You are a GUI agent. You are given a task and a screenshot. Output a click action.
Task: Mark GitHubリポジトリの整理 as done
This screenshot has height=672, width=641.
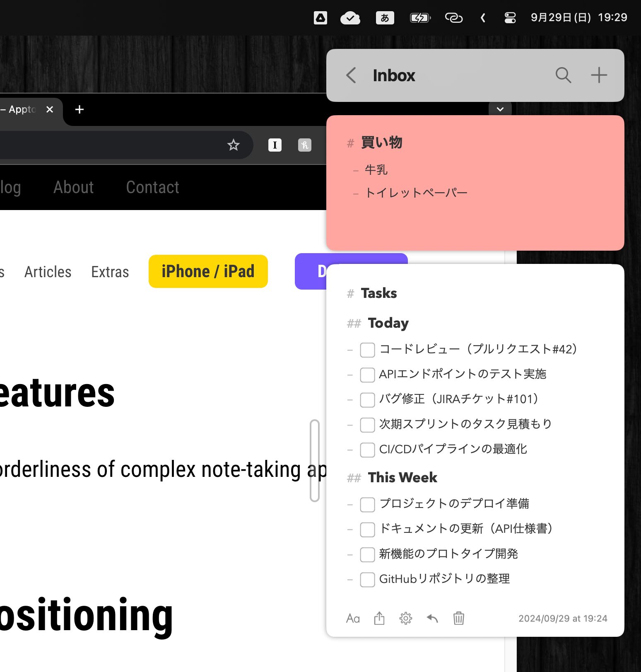[x=367, y=580]
